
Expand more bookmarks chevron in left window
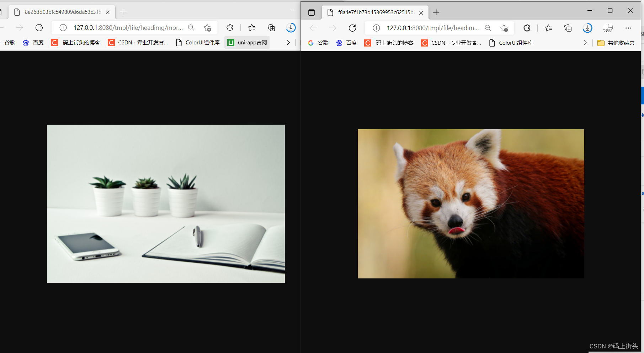(x=288, y=43)
